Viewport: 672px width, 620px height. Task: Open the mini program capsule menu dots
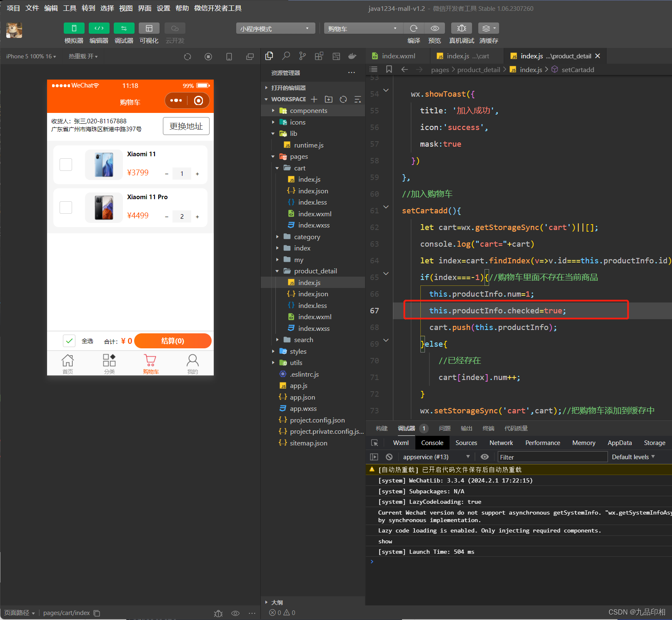(176, 100)
